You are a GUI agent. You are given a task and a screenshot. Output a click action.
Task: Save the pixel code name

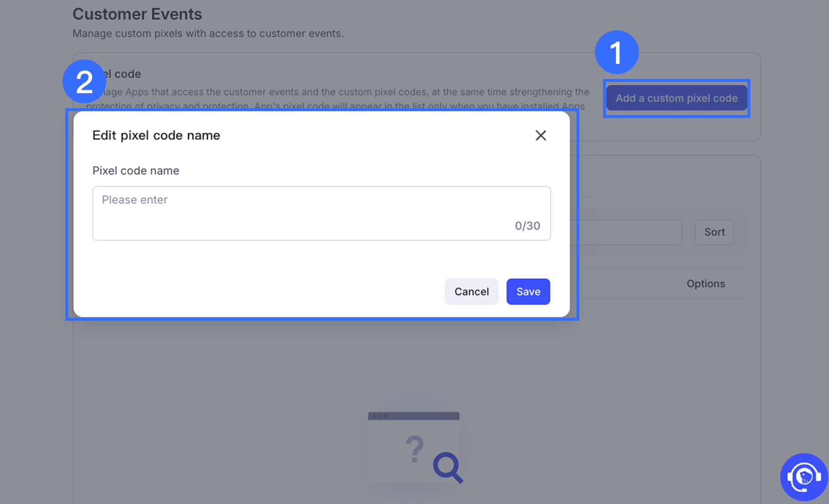[x=528, y=291]
